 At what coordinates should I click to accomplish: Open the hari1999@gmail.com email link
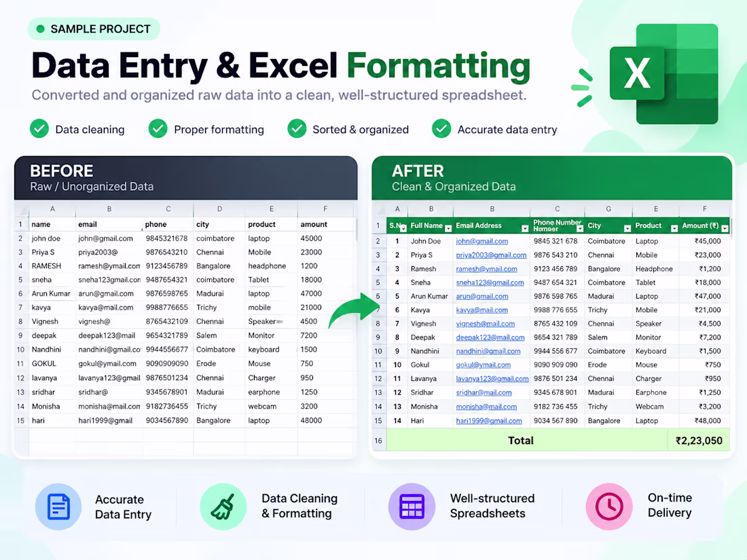(489, 421)
